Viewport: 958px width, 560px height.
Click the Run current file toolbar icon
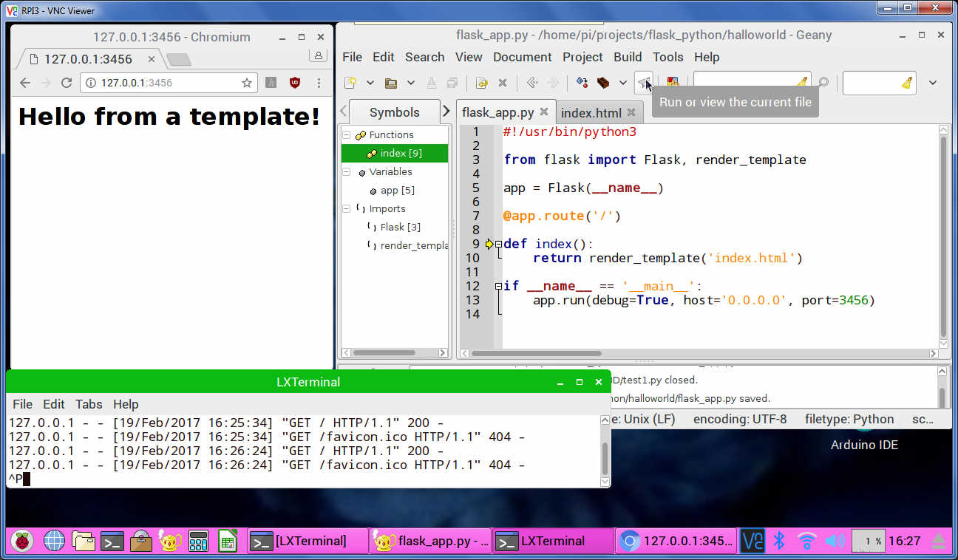pyautogui.click(x=644, y=83)
